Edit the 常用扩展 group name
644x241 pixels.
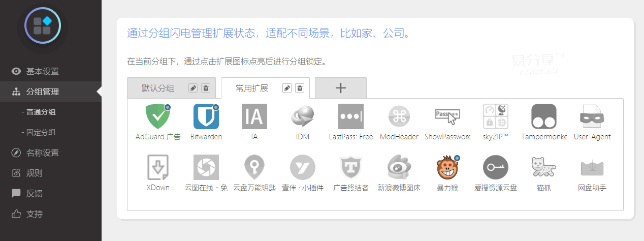pyautogui.click(x=287, y=88)
